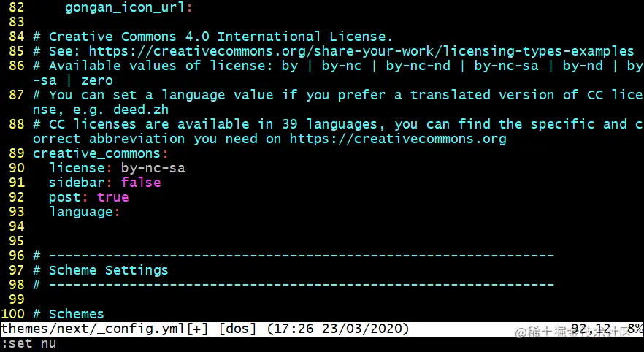Viewport: 644px width, 352px height.
Task: Click the 'post' key on line 92
Action: pos(65,197)
